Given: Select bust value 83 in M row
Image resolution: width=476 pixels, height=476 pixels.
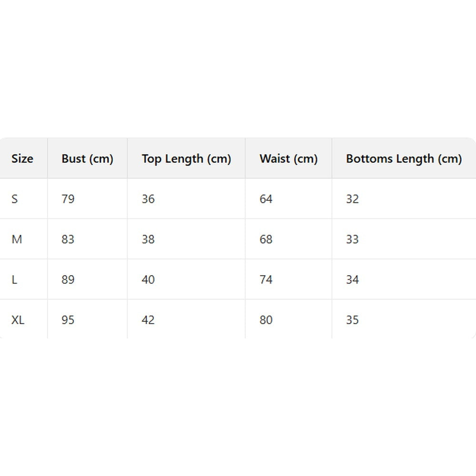Looking at the screenshot, I should (68, 239).
